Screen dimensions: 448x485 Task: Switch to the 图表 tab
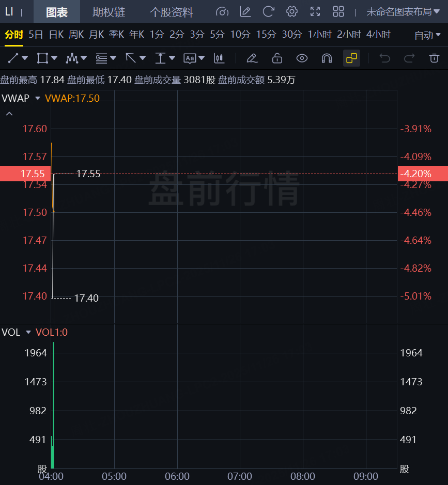click(57, 12)
